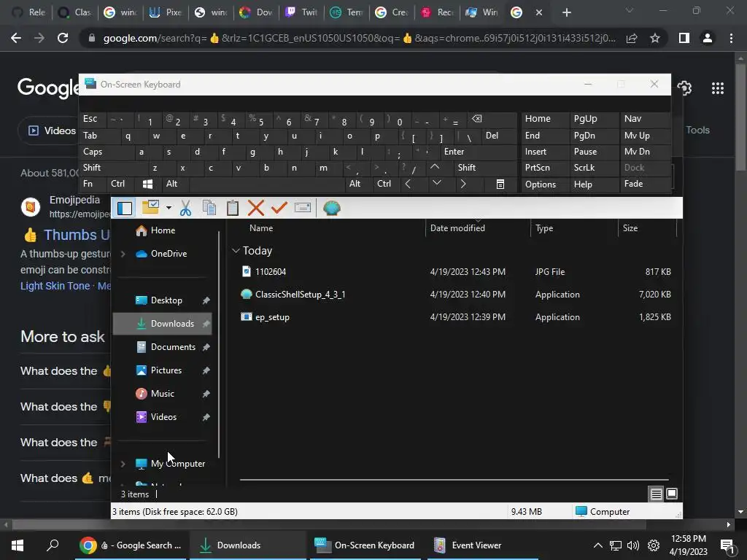This screenshot has width=747, height=560.
Task: Switch to large icons view button
Action: click(672, 494)
